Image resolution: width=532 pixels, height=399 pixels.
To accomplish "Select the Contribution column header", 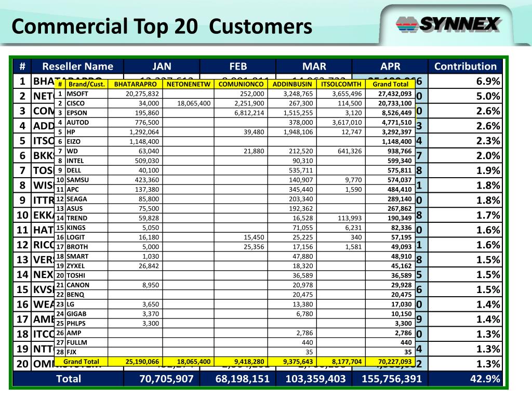I will (x=465, y=66).
